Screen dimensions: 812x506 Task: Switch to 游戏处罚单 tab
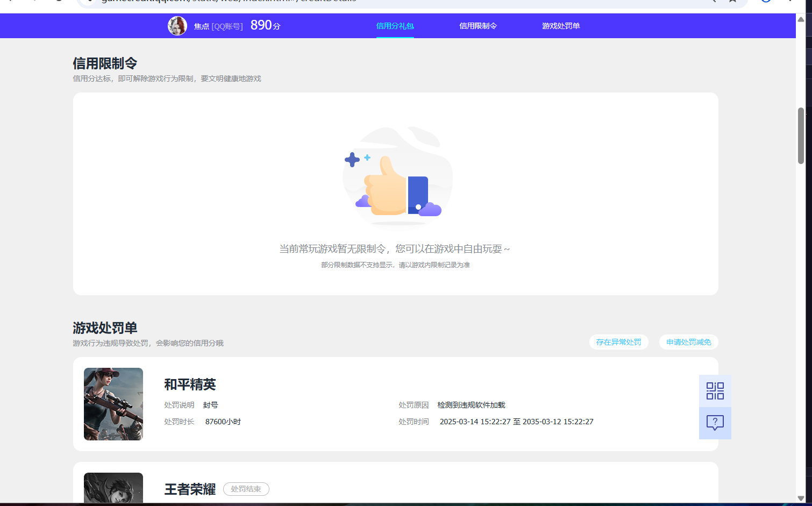pos(561,26)
